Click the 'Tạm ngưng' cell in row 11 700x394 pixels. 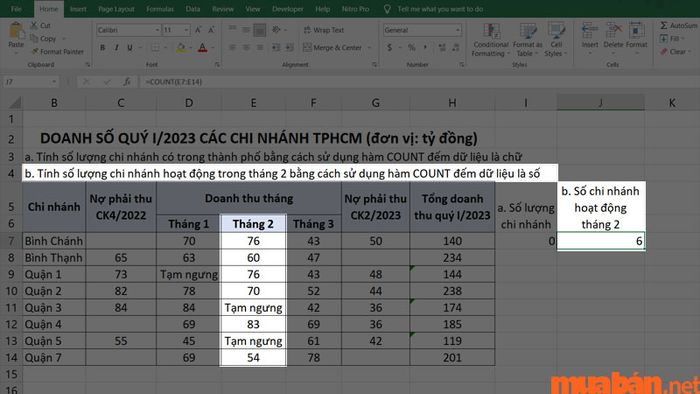(x=253, y=307)
